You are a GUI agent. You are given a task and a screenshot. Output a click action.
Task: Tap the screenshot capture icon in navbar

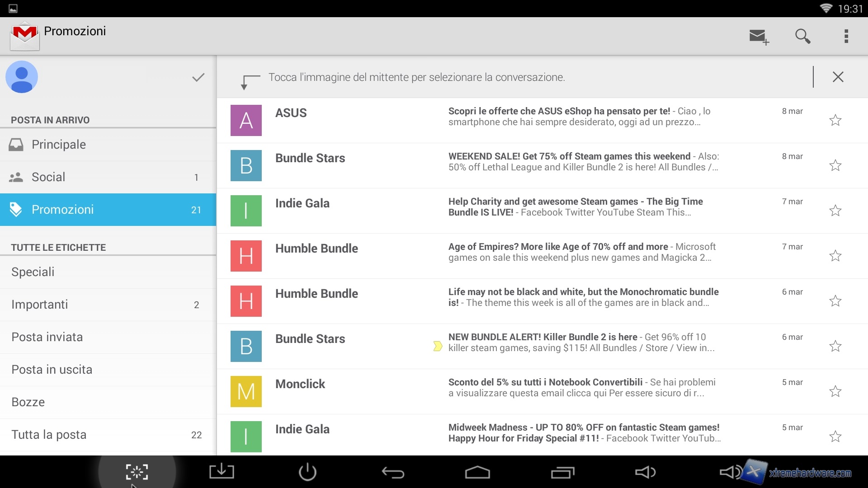click(x=137, y=472)
